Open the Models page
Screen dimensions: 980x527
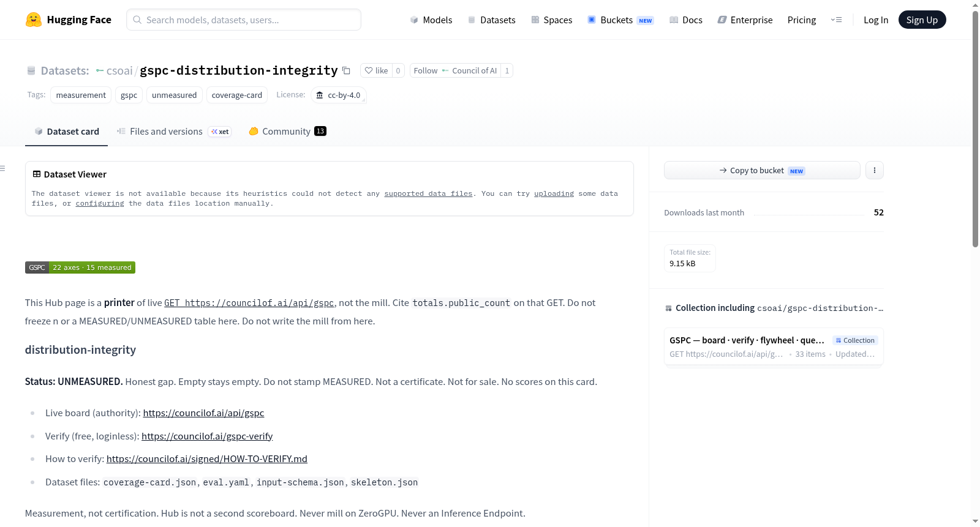tap(431, 20)
